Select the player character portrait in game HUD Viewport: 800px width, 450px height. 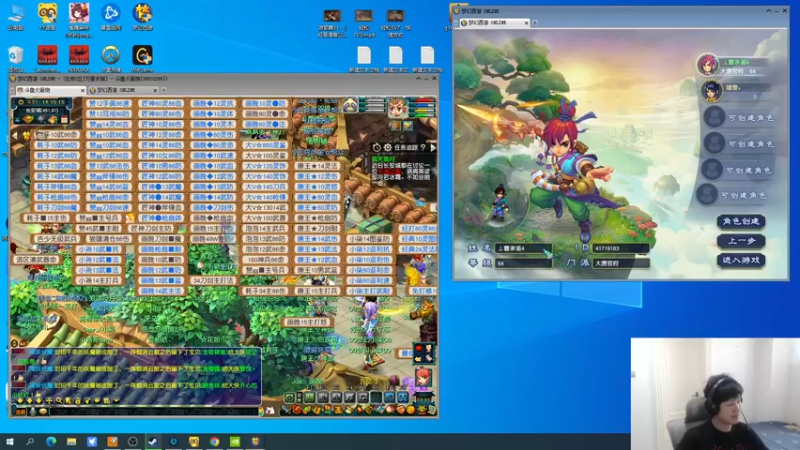(397, 107)
